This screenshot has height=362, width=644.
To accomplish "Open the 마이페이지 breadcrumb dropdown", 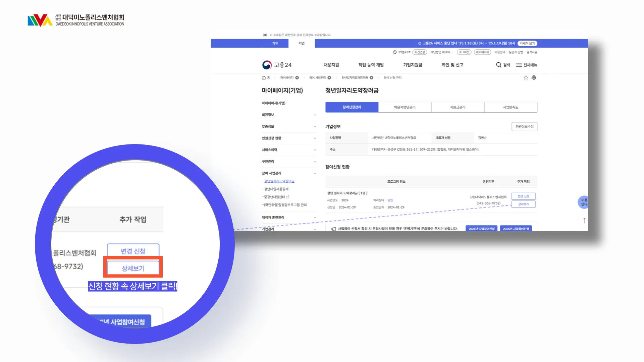I will pyautogui.click(x=297, y=78).
